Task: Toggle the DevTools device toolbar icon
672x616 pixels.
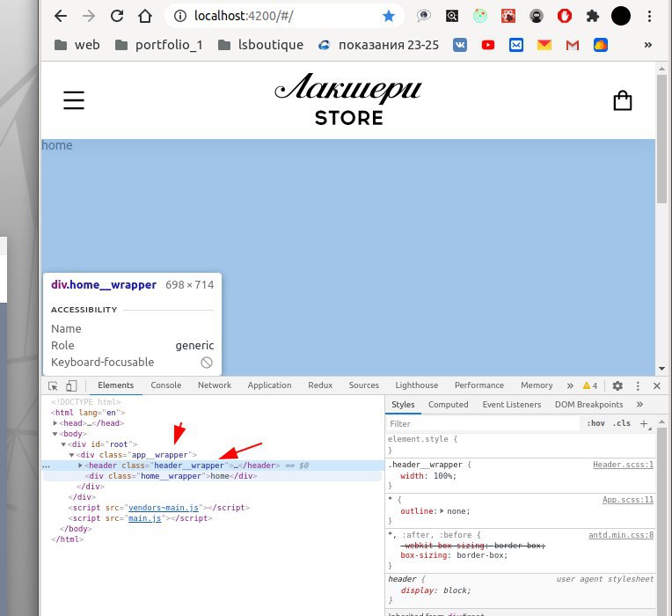Action: tap(71, 385)
